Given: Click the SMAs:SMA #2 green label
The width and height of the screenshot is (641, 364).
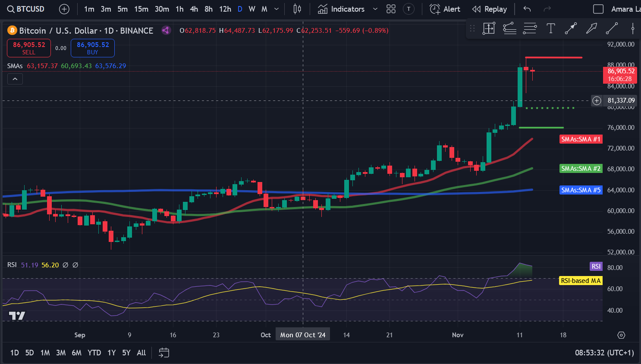Looking at the screenshot, I should pyautogui.click(x=581, y=169).
